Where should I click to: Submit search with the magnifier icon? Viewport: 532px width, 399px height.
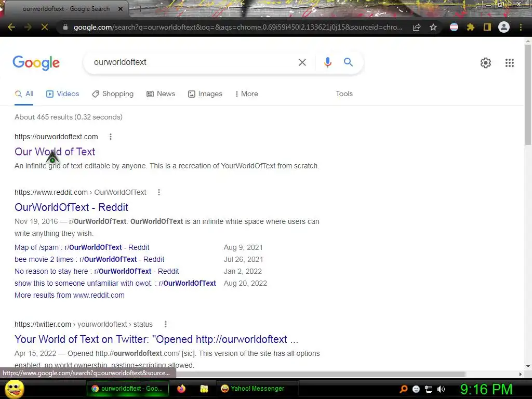click(x=348, y=62)
